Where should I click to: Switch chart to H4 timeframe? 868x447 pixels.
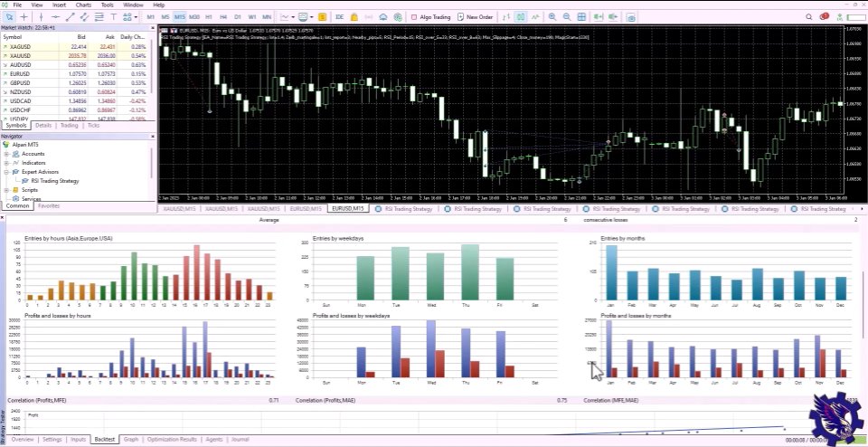click(x=223, y=17)
